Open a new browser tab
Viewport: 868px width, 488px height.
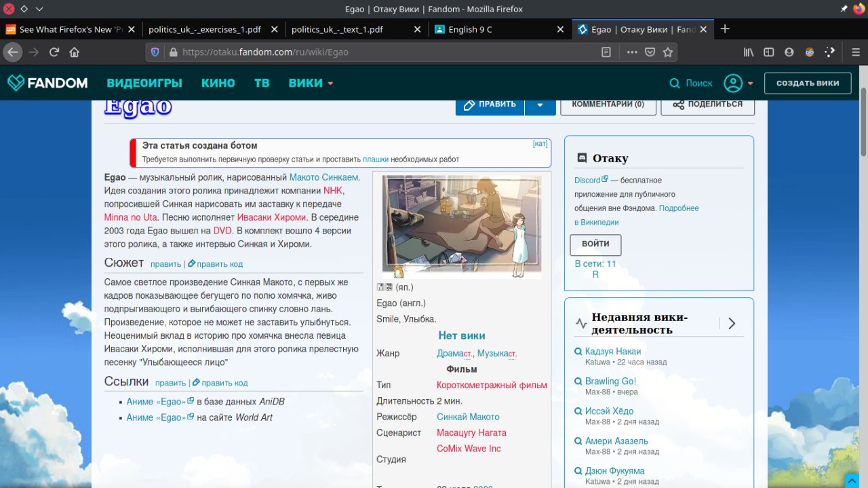(725, 29)
